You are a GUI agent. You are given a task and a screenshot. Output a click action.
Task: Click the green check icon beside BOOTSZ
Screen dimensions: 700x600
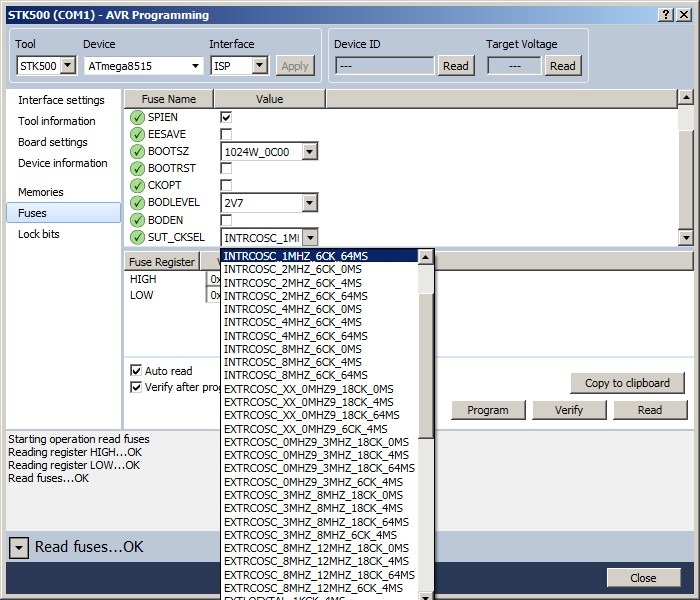pos(137,151)
